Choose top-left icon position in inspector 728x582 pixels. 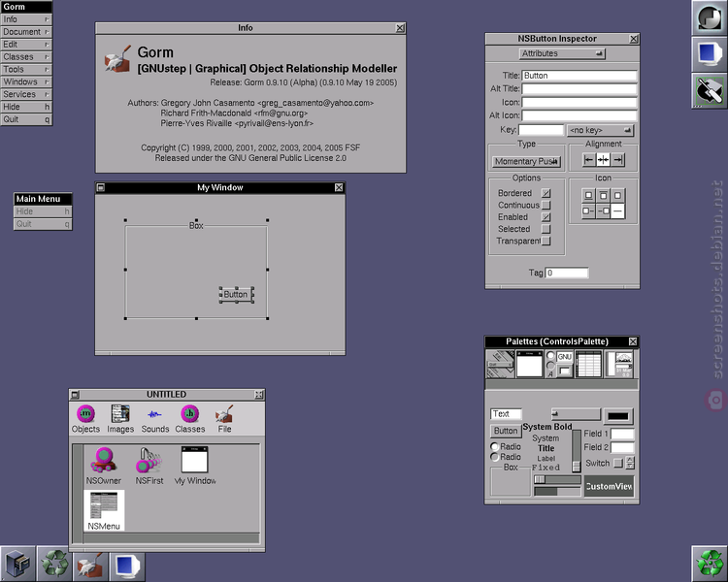(x=588, y=195)
